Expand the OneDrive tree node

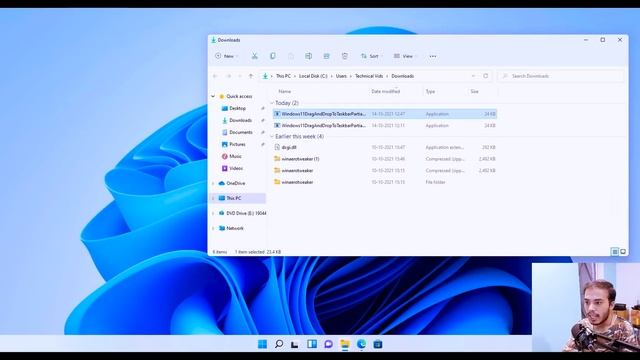213,184
